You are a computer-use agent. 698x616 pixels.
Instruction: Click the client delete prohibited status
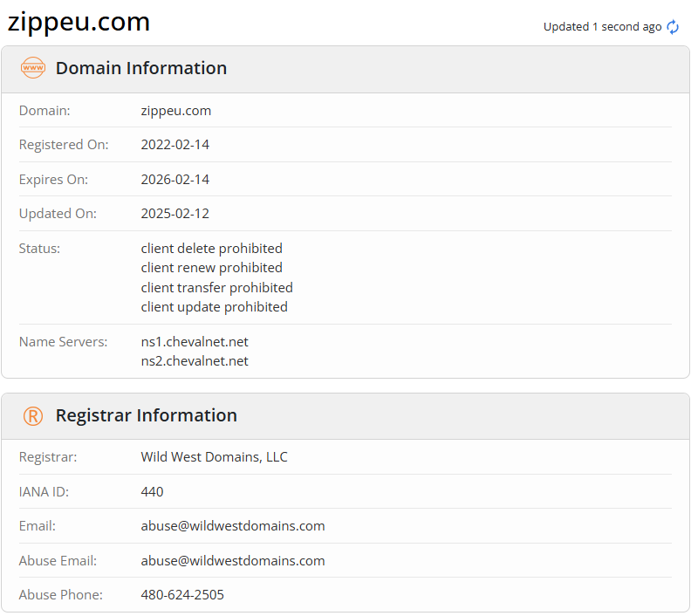tap(211, 249)
